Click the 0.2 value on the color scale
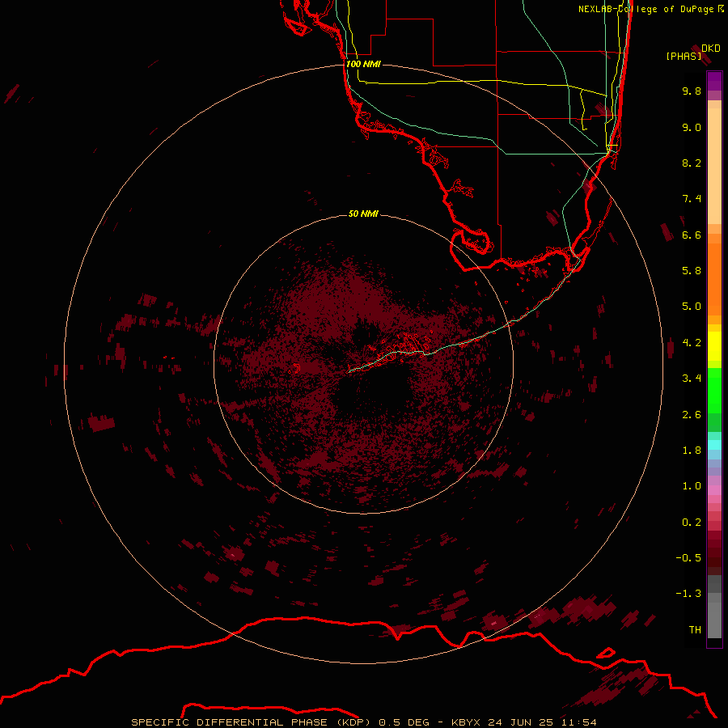The width and height of the screenshot is (728, 728). tap(692, 523)
